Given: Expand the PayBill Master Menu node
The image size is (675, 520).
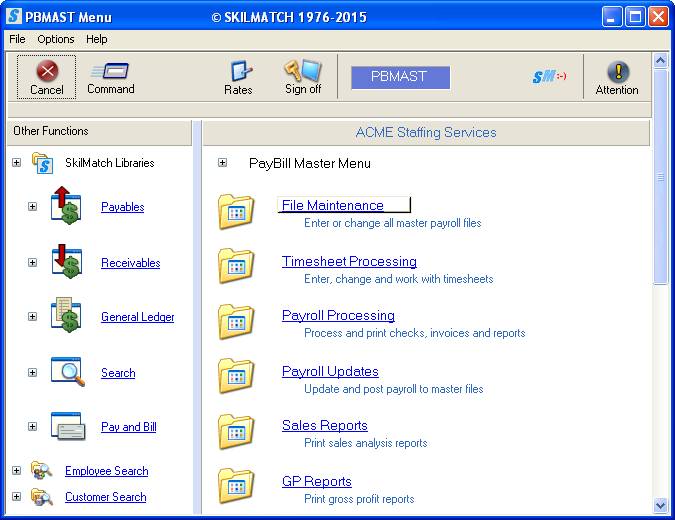Looking at the screenshot, I should click(222, 163).
